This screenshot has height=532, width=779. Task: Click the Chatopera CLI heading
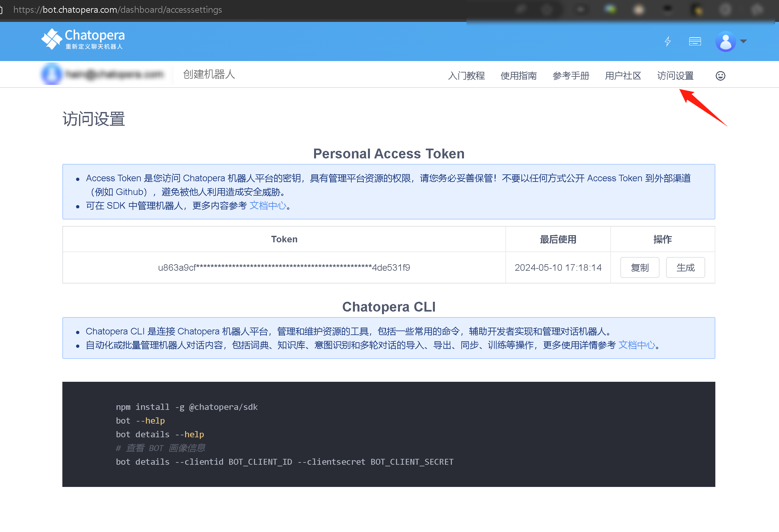(389, 307)
